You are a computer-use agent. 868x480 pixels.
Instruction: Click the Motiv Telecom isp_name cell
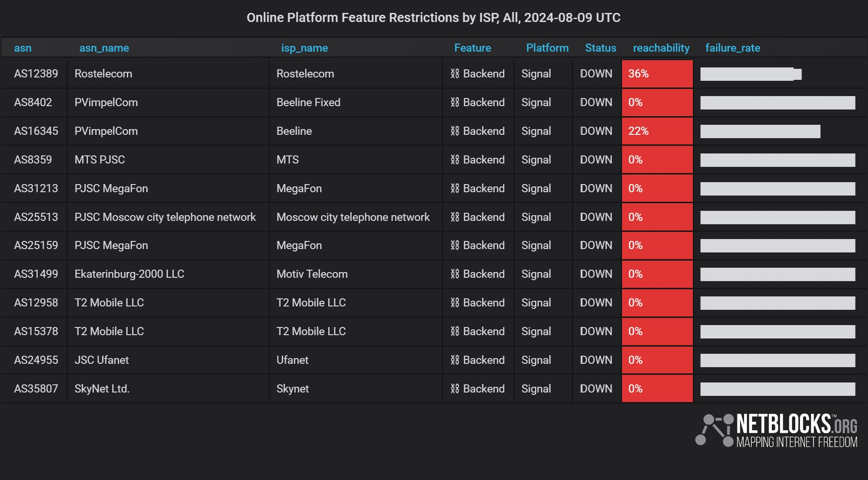[x=356, y=274]
